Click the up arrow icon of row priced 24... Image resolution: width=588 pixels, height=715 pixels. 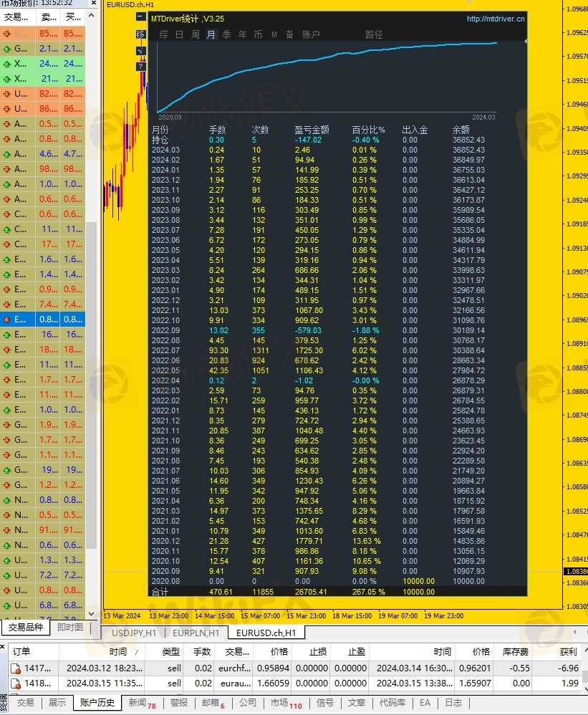pyautogui.click(x=7, y=64)
